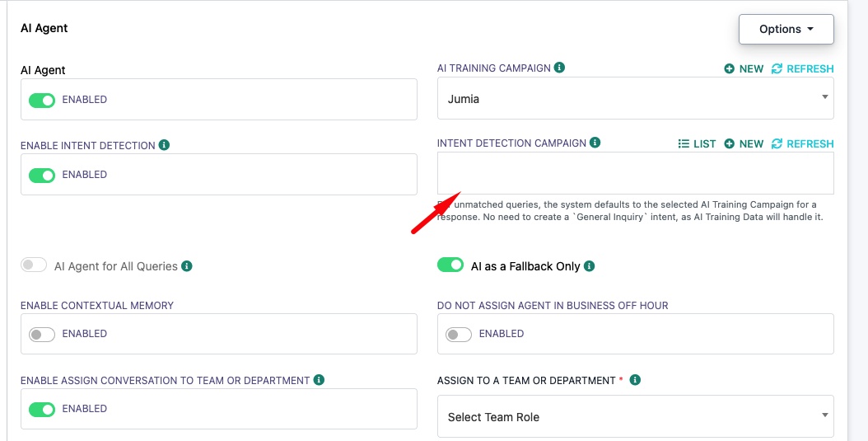This screenshot has width=868, height=441.
Task: Open the AI Training Campaign dropdown showing Jumia
Action: (x=636, y=99)
